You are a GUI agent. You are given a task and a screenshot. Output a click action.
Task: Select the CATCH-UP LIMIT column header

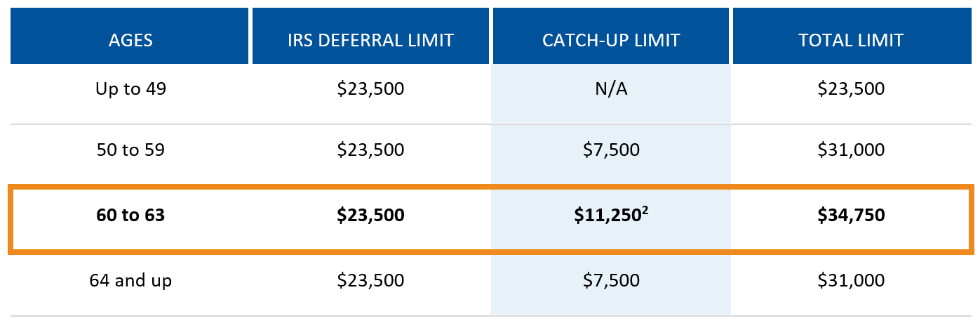point(611,39)
